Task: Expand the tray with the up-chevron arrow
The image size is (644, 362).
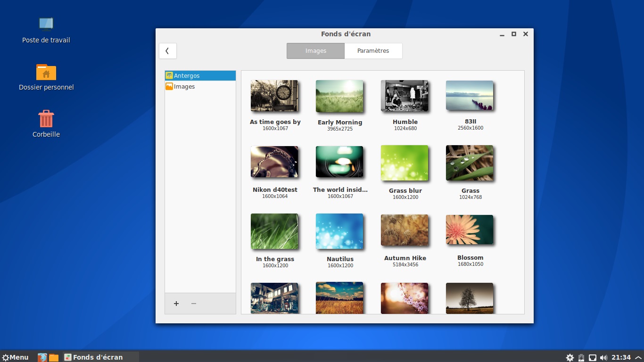Action: coord(637,357)
